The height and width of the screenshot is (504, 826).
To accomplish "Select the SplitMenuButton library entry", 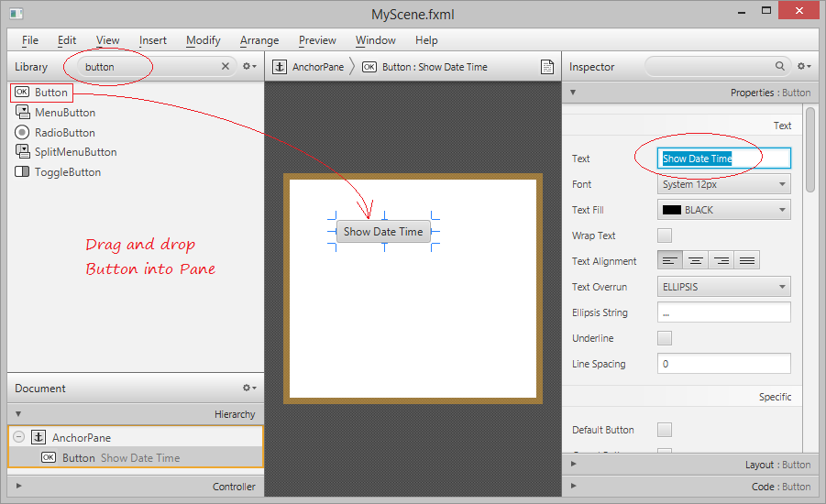I will 76,152.
